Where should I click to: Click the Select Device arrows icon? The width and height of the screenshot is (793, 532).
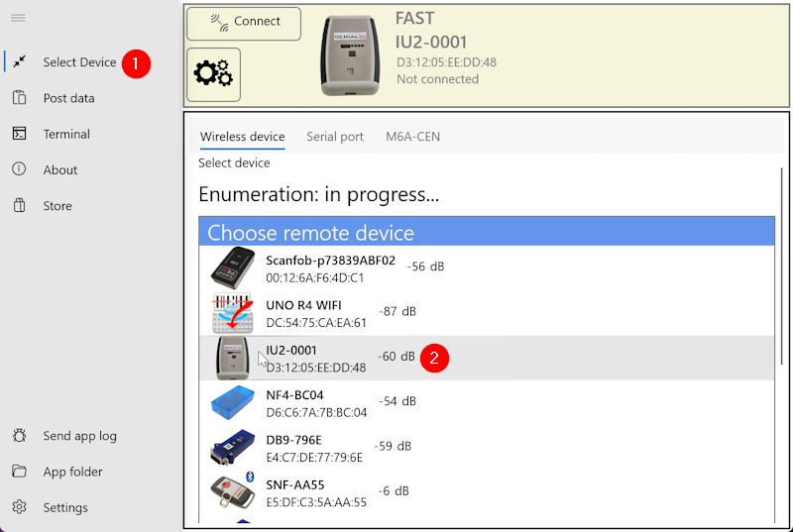tap(19, 62)
